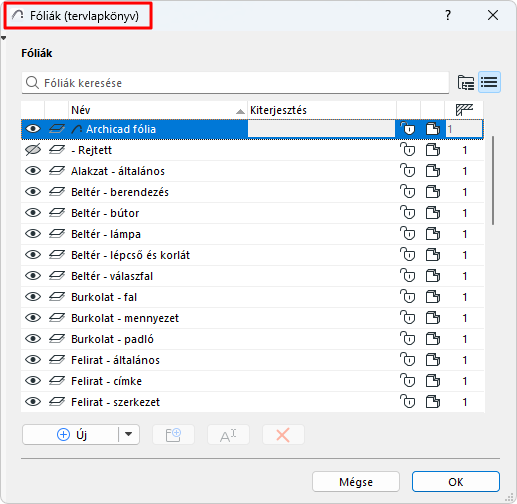Select 'Beltér - bútor' layer name
This screenshot has height=504, width=517.
click(105, 213)
